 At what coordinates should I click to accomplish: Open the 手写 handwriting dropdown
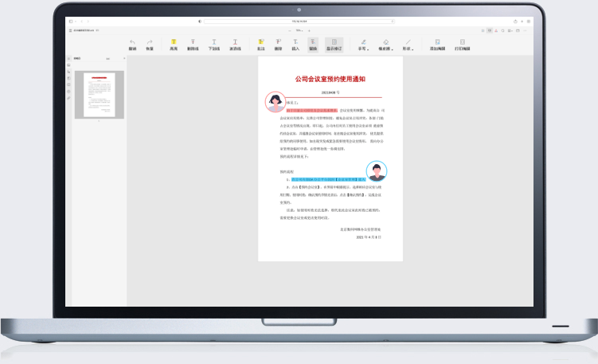[x=363, y=44]
